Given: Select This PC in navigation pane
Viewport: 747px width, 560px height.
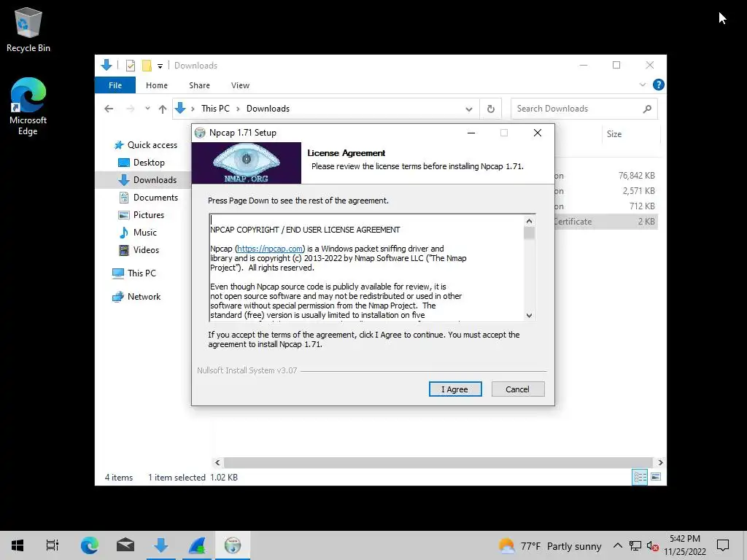Looking at the screenshot, I should point(134,273).
